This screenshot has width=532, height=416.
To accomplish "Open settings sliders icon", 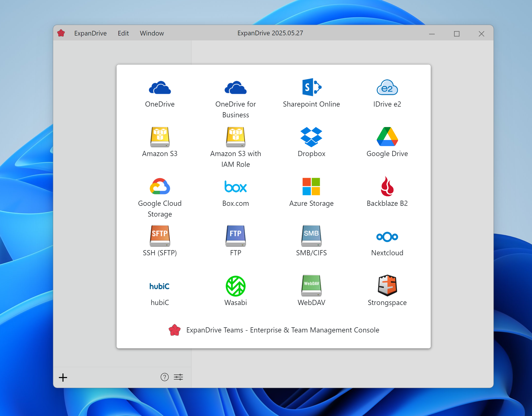I will pyautogui.click(x=178, y=377).
